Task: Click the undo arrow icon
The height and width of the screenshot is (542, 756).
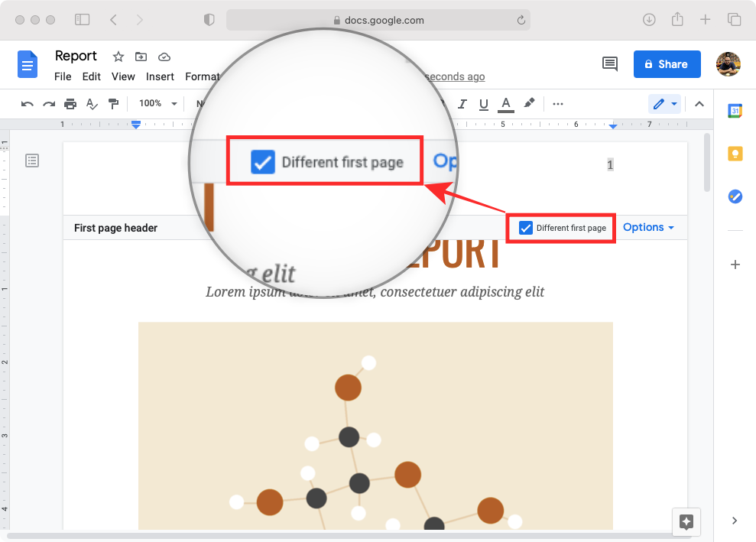Action: [x=28, y=104]
